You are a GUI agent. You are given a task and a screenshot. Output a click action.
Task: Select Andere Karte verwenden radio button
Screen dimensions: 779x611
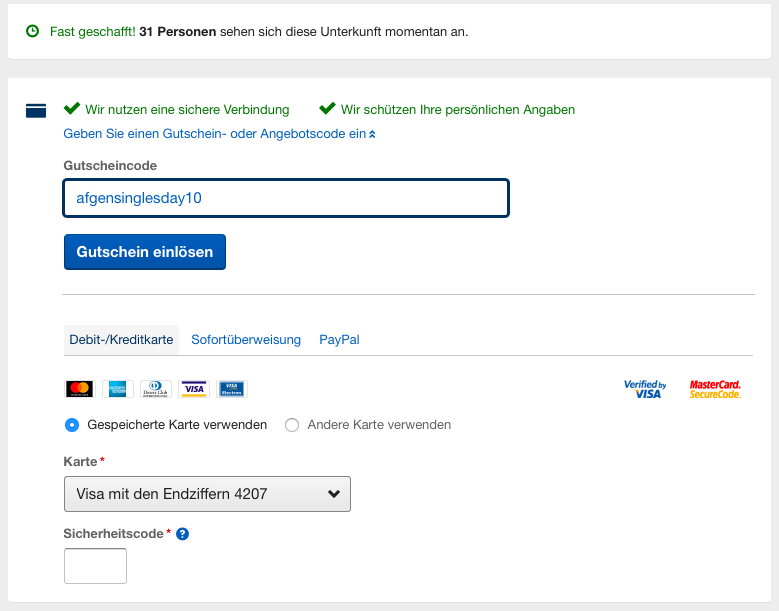292,425
